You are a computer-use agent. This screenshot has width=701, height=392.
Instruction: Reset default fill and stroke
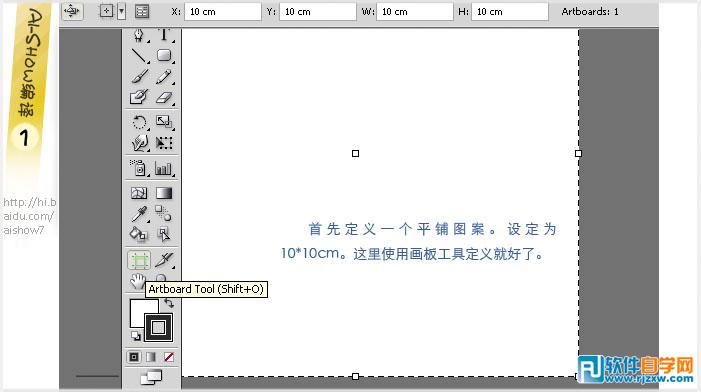[x=135, y=336]
